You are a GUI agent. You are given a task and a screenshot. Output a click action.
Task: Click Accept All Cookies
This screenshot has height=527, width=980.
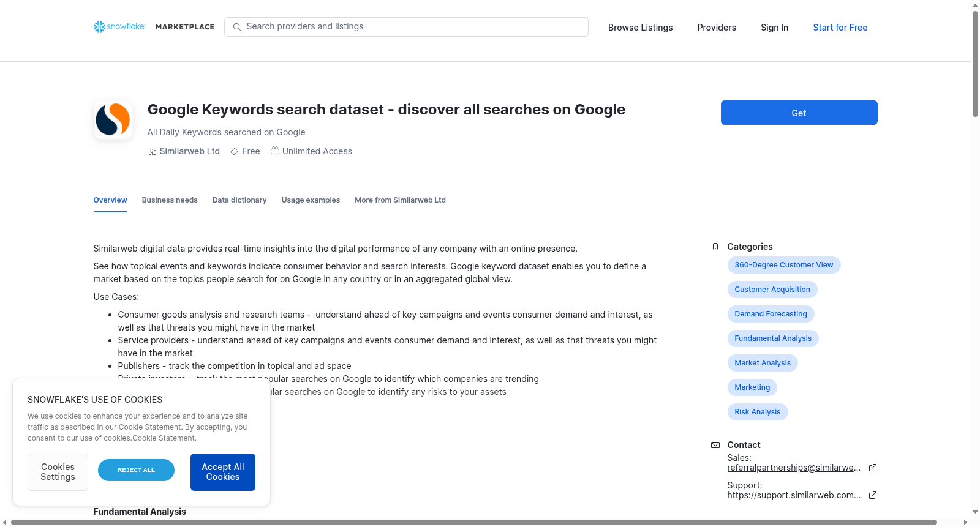coord(223,472)
